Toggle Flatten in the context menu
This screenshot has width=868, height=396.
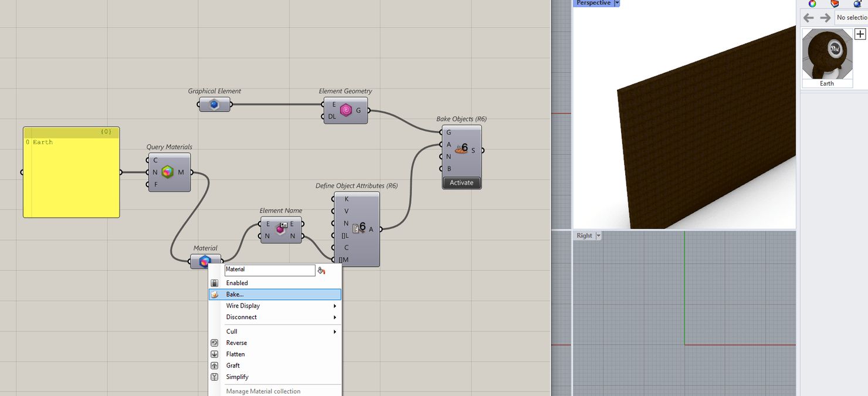click(x=235, y=354)
